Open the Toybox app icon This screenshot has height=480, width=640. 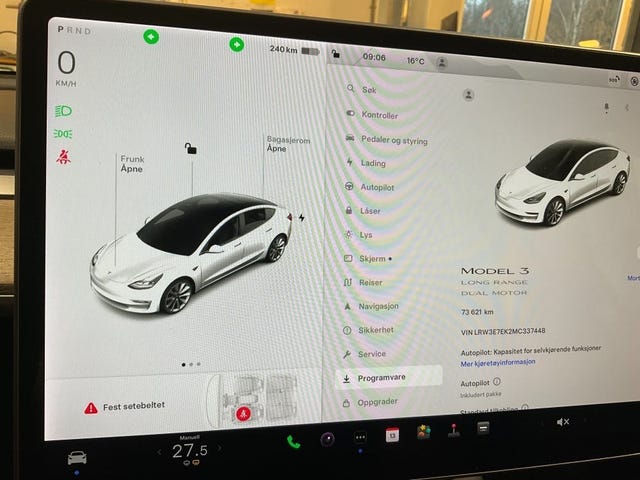click(x=424, y=432)
